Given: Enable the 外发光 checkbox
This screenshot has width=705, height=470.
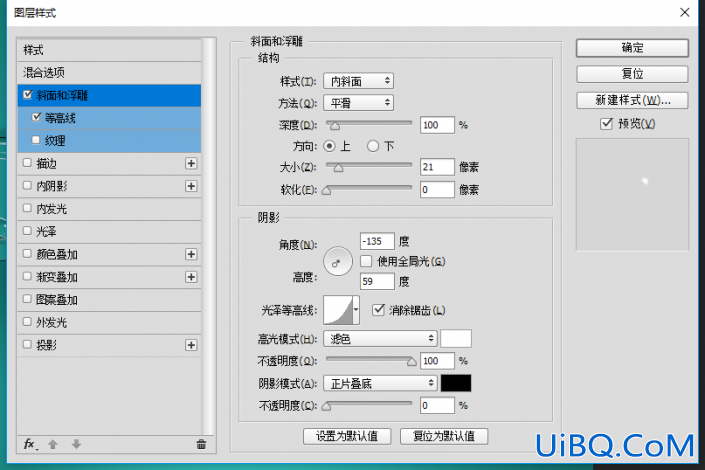Looking at the screenshot, I should pyautogui.click(x=27, y=322).
